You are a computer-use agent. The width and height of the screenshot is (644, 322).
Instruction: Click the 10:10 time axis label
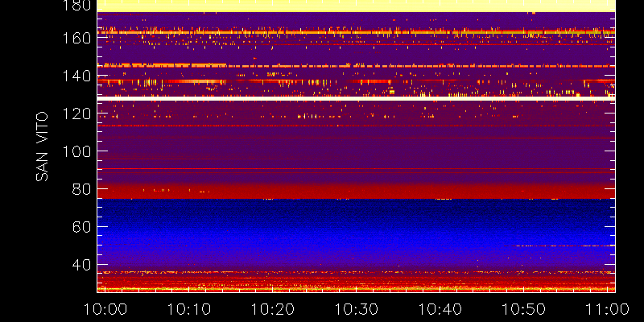(x=189, y=309)
